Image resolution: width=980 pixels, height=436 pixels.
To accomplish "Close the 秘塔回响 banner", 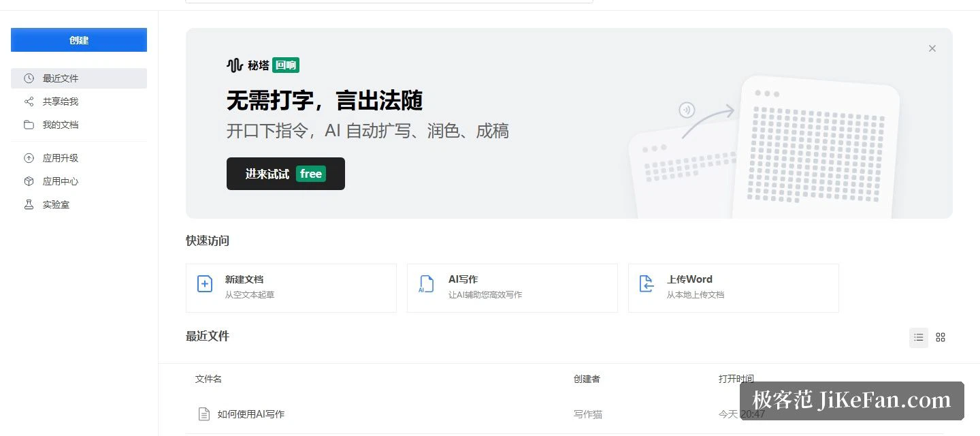I will [x=932, y=48].
